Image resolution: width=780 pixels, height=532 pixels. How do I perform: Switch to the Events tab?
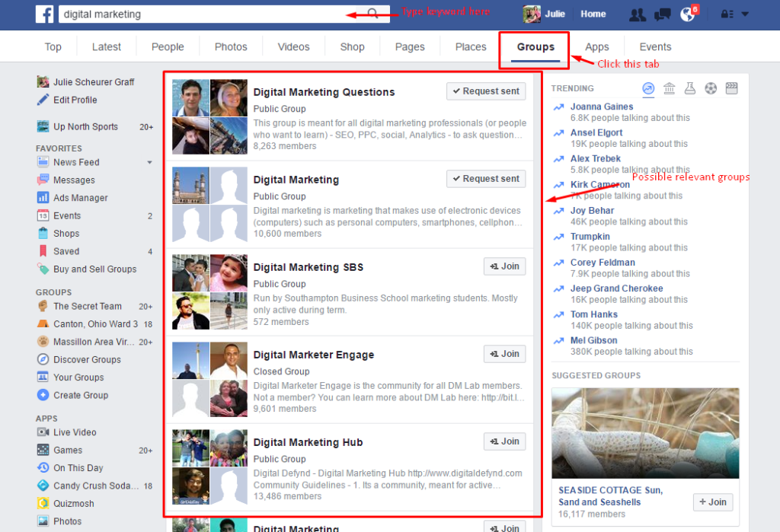655,46
